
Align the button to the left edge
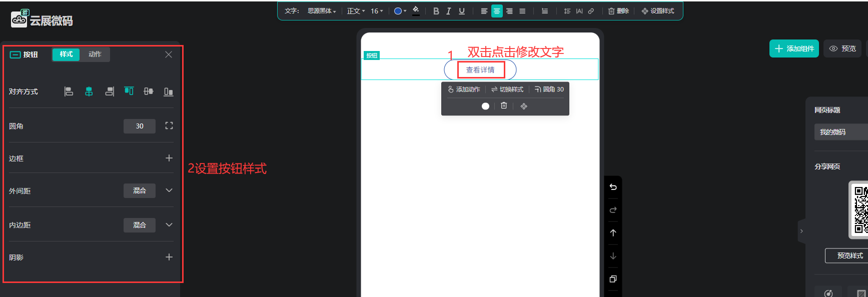(x=69, y=91)
